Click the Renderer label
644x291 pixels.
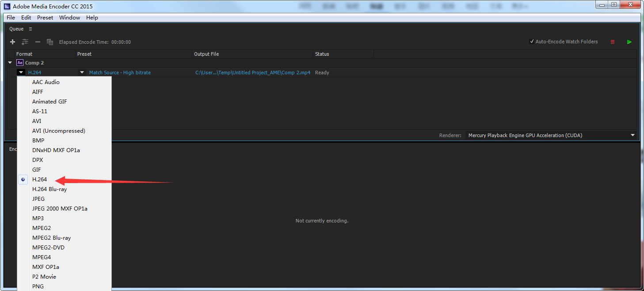[x=450, y=135]
